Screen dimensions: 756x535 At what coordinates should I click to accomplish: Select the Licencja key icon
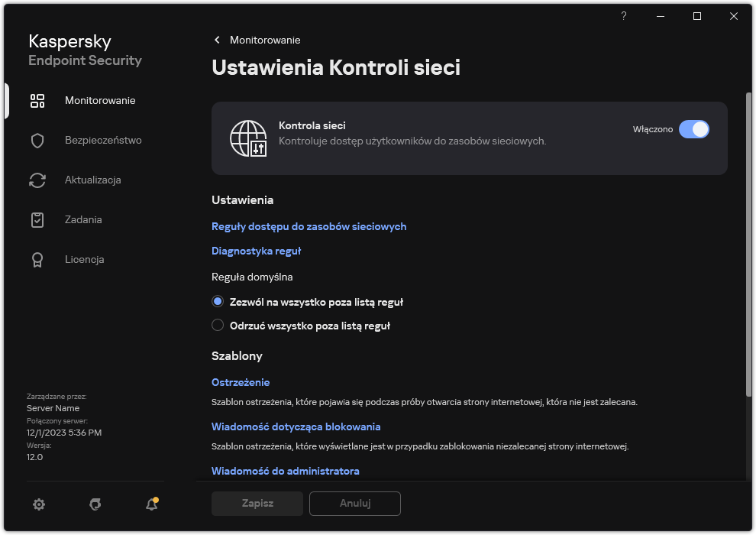(x=37, y=259)
